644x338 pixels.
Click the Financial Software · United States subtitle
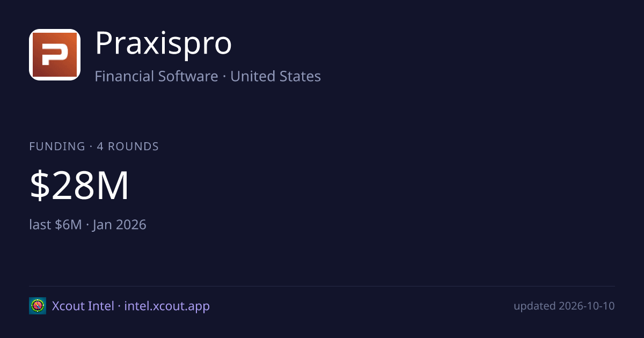pyautogui.click(x=208, y=76)
